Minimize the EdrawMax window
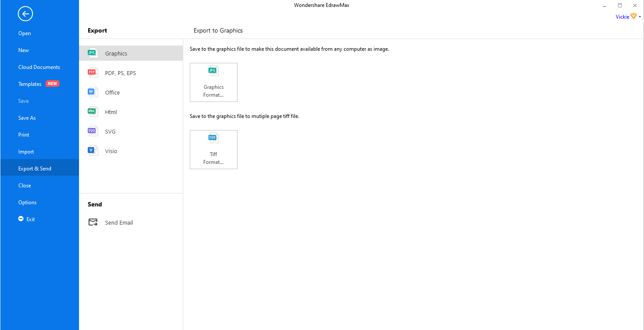 (x=604, y=6)
